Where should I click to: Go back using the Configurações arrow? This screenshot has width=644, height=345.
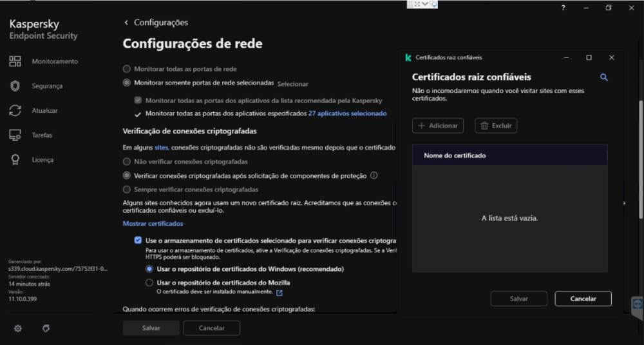pos(126,23)
